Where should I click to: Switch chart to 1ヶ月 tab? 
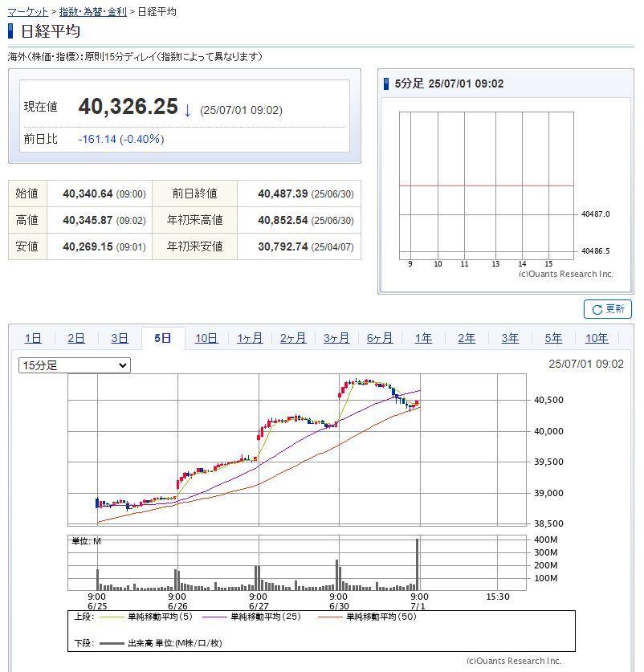pyautogui.click(x=250, y=338)
